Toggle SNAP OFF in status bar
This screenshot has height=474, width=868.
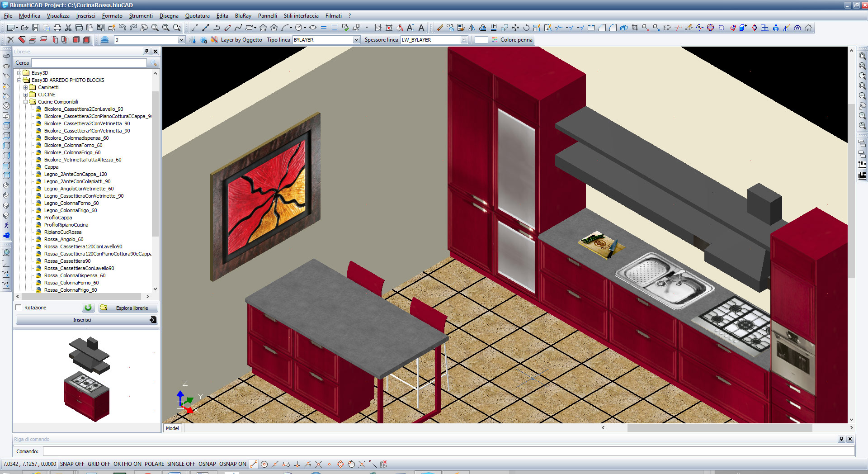72,464
